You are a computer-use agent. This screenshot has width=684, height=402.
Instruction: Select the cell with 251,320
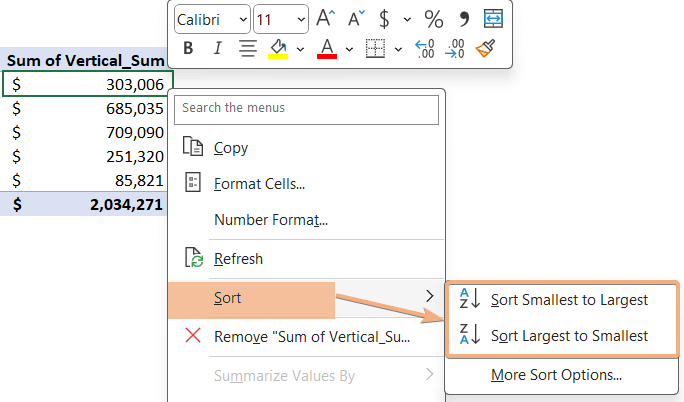[x=84, y=156]
